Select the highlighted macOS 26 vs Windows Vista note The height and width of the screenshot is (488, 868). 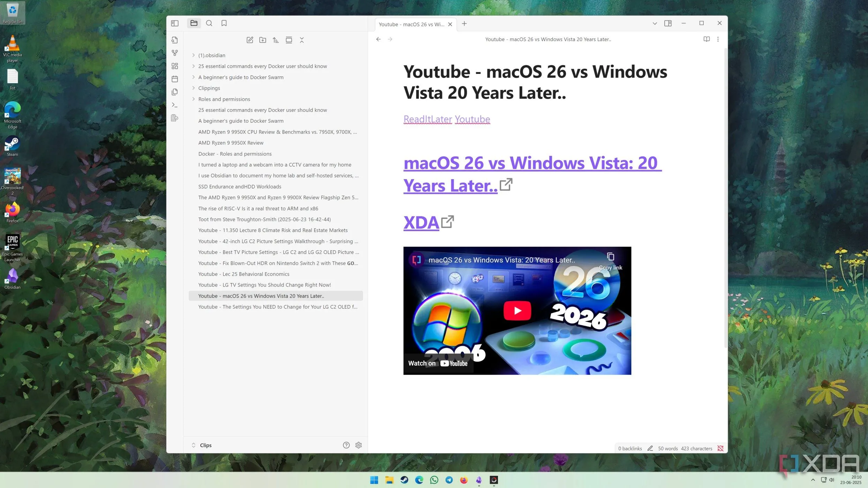click(x=276, y=296)
